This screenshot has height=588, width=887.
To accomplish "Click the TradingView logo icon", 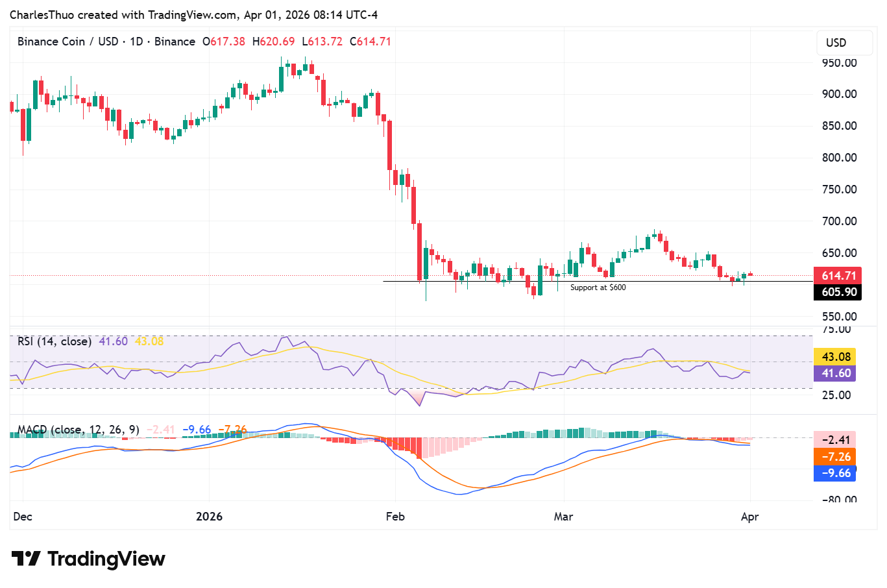I will click(26, 559).
